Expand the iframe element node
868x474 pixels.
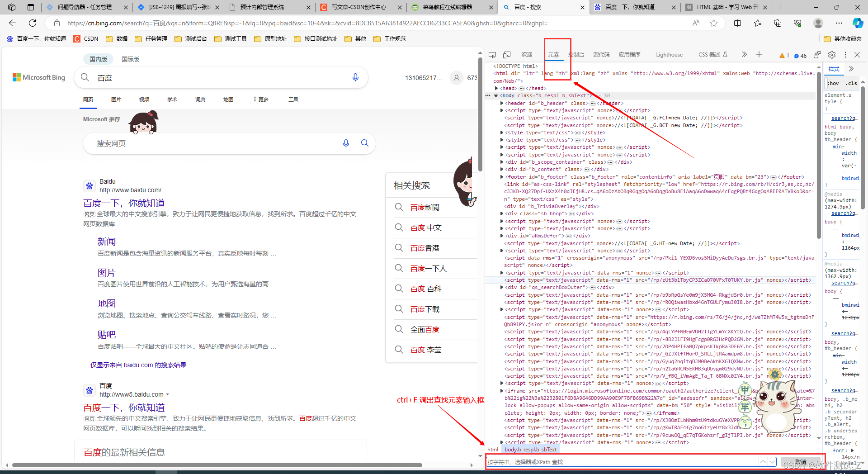(502, 391)
